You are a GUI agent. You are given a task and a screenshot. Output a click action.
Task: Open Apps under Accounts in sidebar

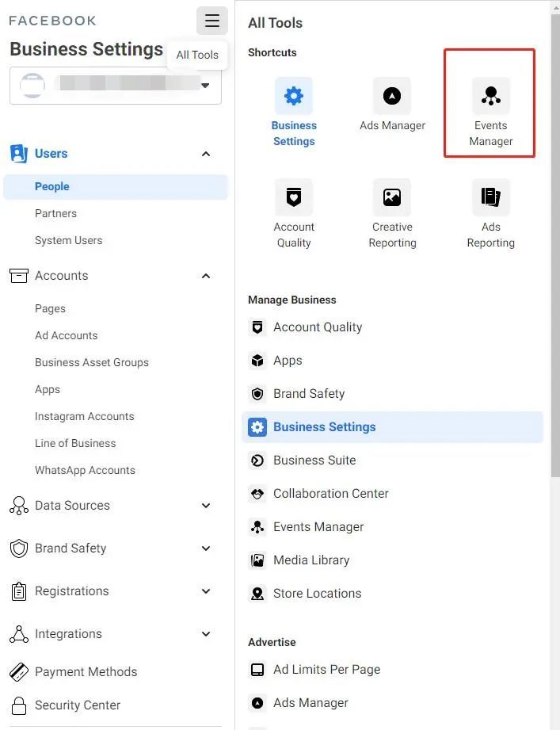click(x=48, y=390)
